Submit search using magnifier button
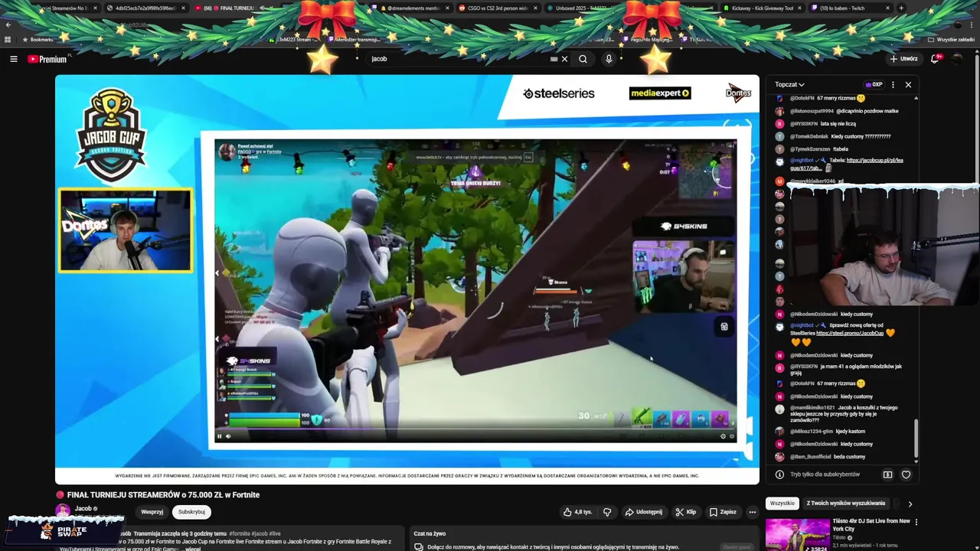Image resolution: width=980 pixels, height=551 pixels. 583,59
